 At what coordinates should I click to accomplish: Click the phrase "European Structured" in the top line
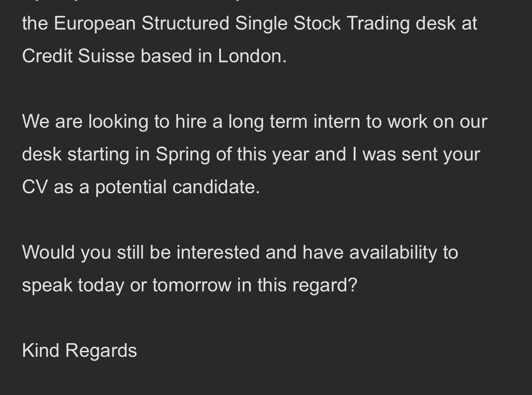click(141, 23)
